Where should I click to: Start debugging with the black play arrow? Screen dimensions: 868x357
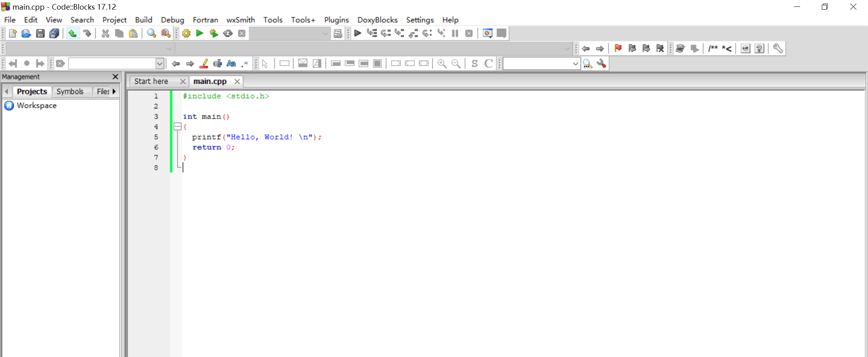coord(358,33)
